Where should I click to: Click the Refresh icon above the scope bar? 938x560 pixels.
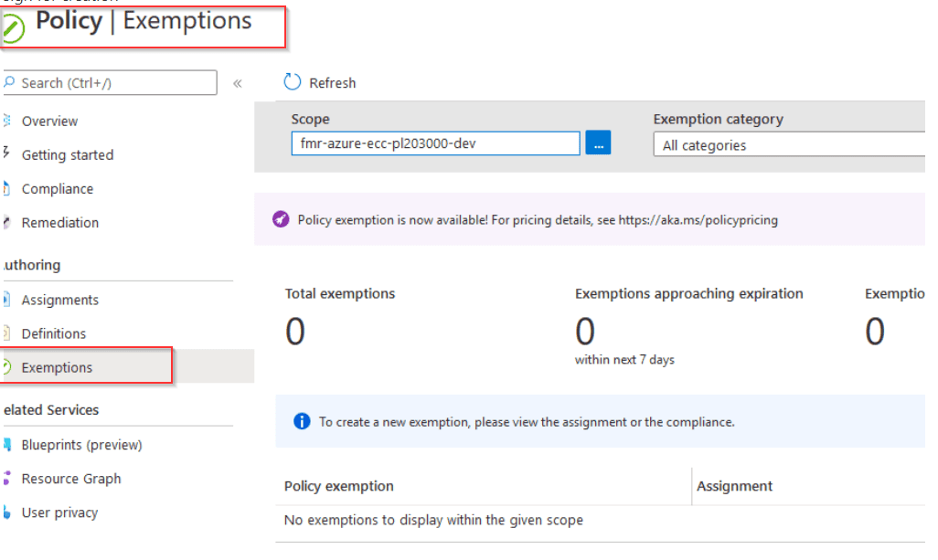(x=292, y=82)
